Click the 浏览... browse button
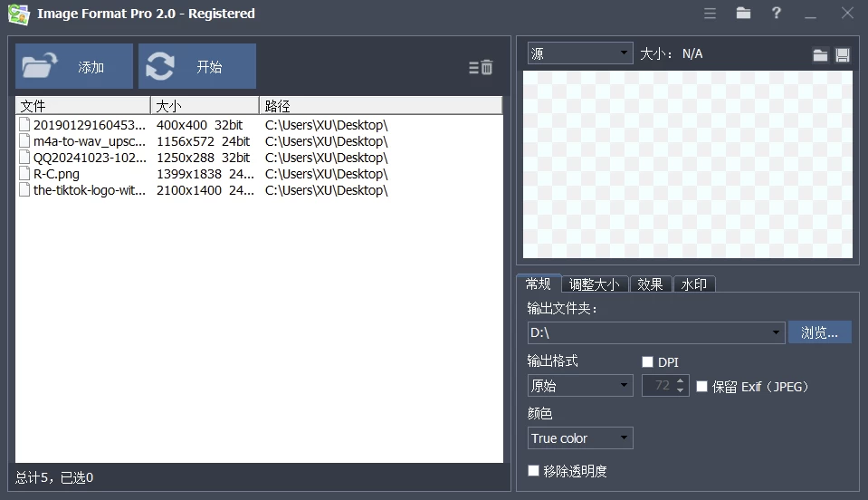This screenshot has height=500, width=868. point(819,332)
